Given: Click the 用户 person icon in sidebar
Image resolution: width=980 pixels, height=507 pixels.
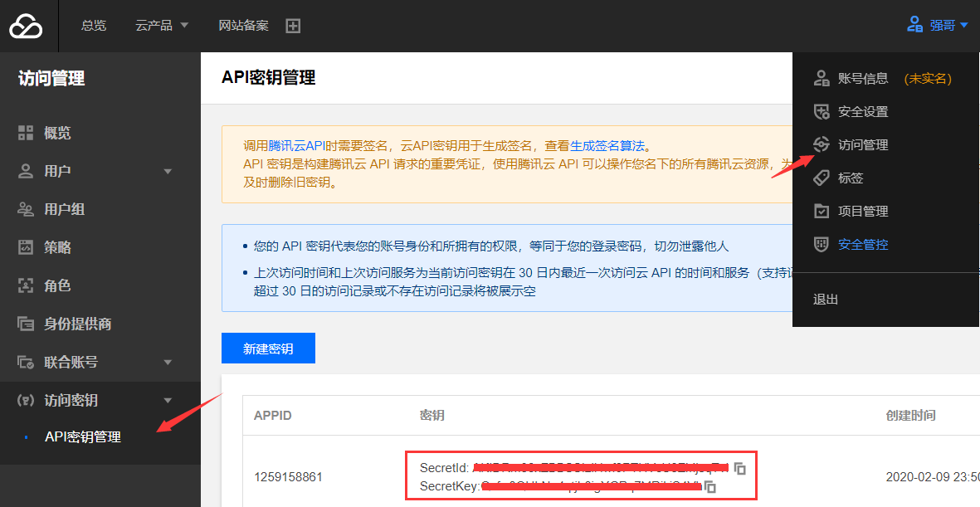Looking at the screenshot, I should tap(26, 171).
